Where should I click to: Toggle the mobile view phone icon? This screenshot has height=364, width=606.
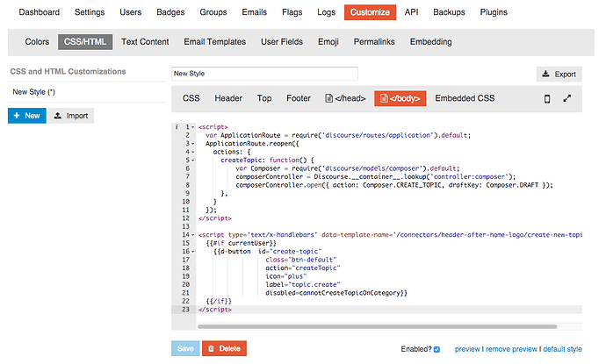[x=547, y=99]
